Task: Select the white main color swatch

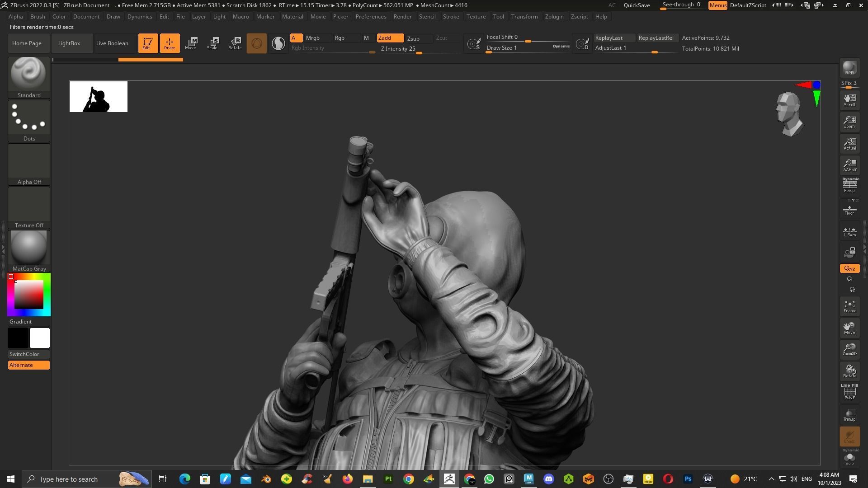Action: pyautogui.click(x=40, y=338)
